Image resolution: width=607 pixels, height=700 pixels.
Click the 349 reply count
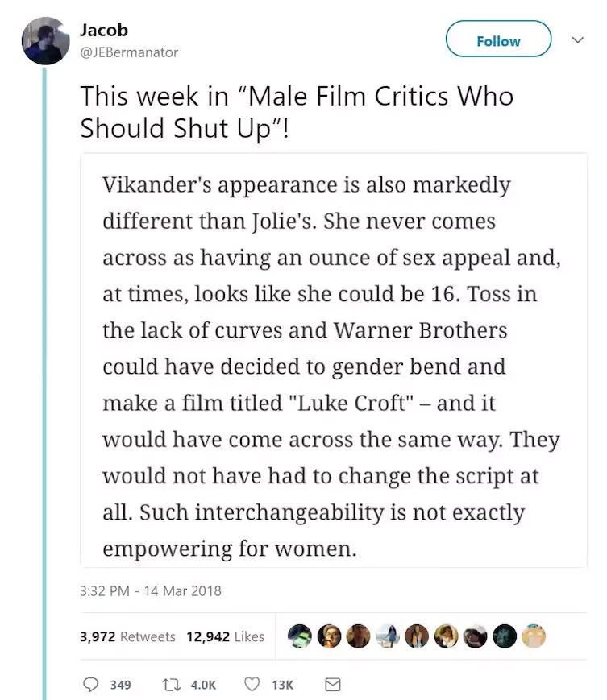tap(120, 685)
